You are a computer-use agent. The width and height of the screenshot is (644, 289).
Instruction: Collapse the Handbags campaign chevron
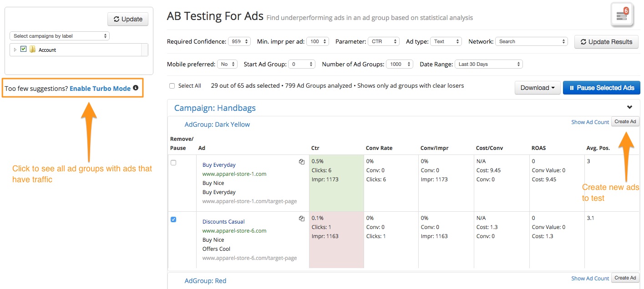click(630, 107)
